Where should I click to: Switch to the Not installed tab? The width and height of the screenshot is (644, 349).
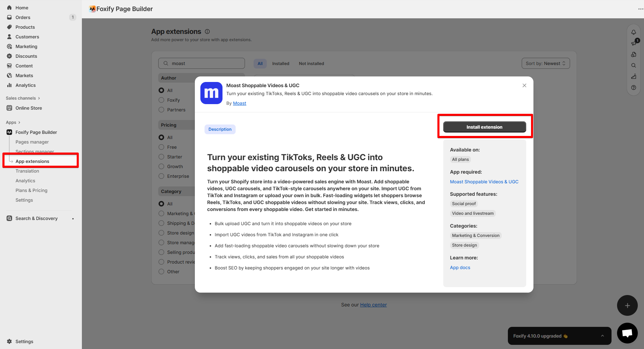[x=311, y=64]
